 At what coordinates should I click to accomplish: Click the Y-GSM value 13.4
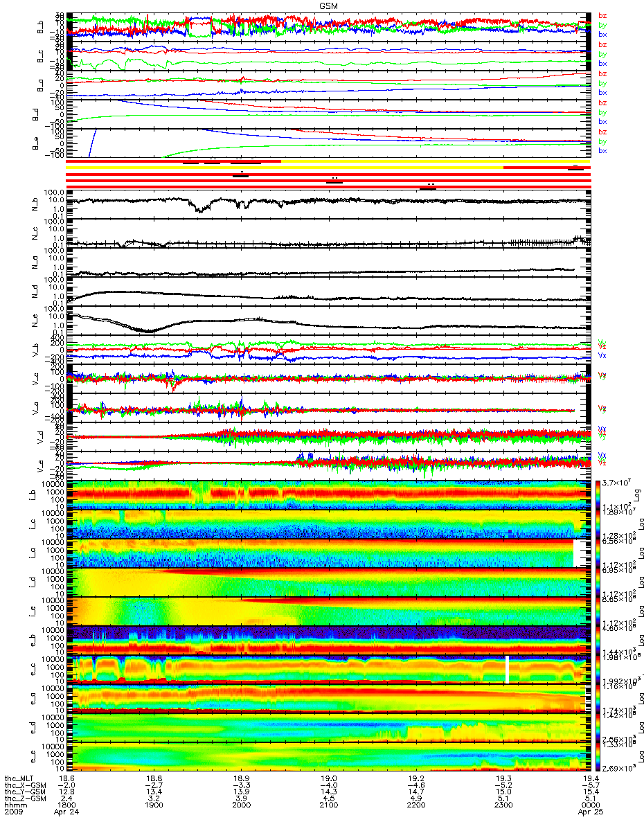click(x=154, y=793)
